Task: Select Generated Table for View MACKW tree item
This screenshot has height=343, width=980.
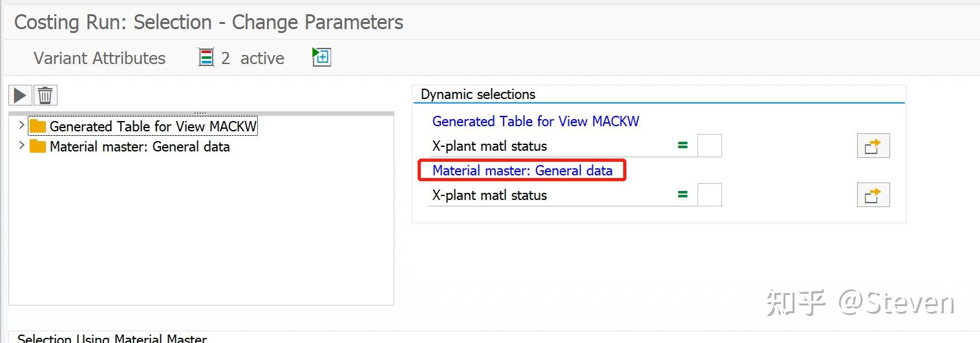Action: (x=153, y=127)
